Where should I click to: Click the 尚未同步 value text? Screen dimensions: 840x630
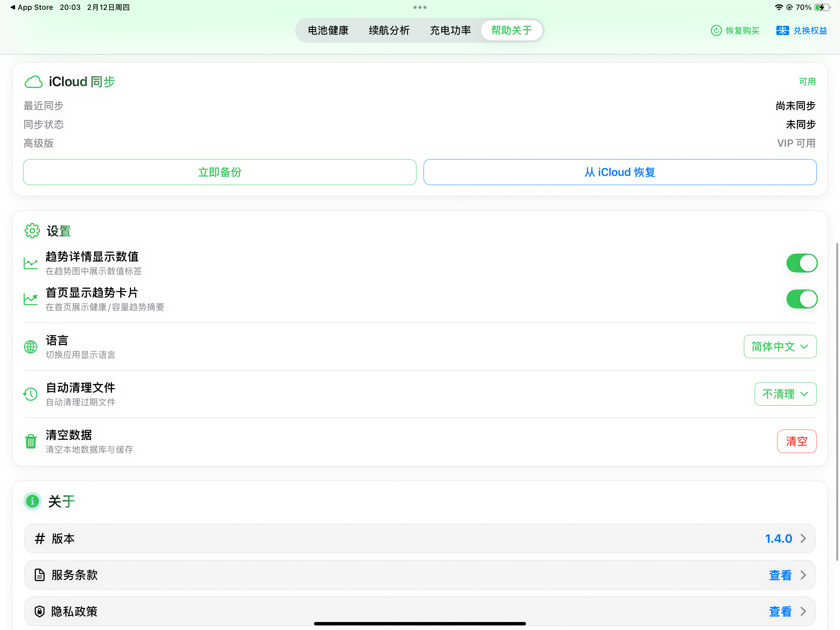[795, 106]
